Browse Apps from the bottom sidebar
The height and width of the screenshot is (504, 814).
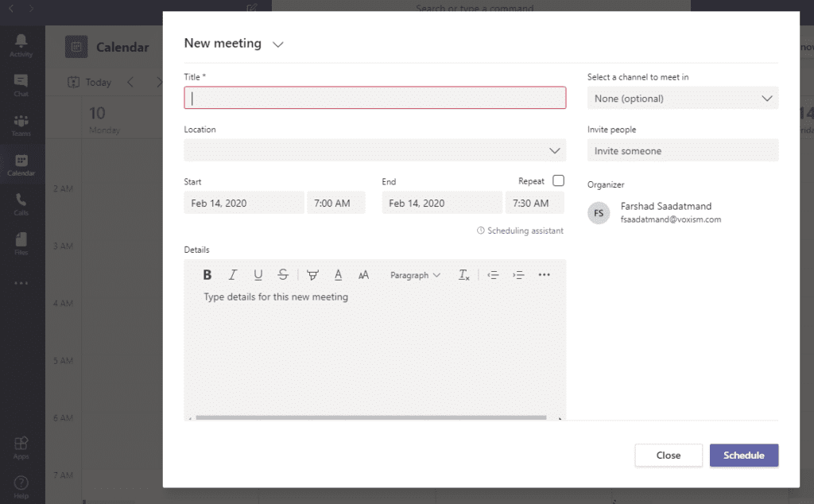(21, 445)
